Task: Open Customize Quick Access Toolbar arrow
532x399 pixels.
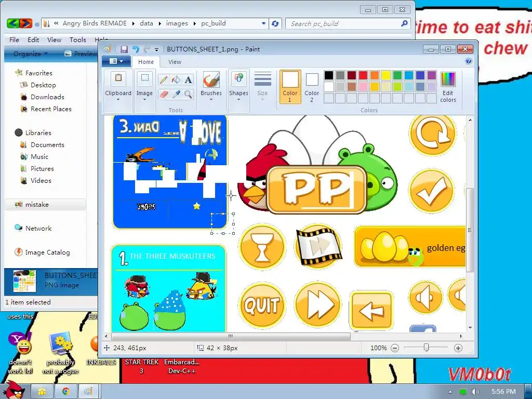Action: pyautogui.click(x=156, y=49)
